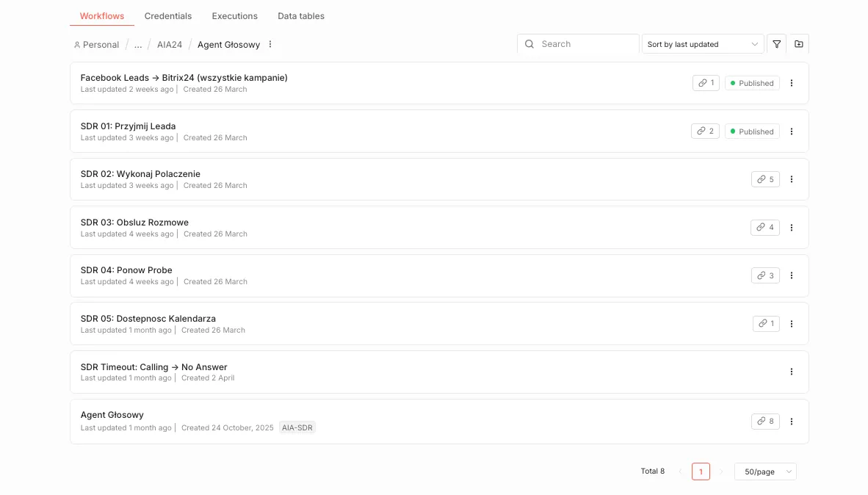The height and width of the screenshot is (495, 868).
Task: Open options menu for SDR 04: Ponow Probe
Action: (x=792, y=275)
